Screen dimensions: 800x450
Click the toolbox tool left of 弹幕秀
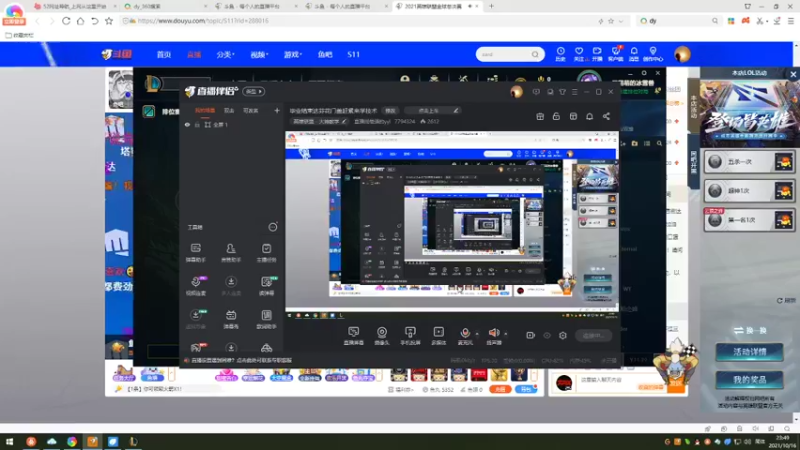point(195,319)
